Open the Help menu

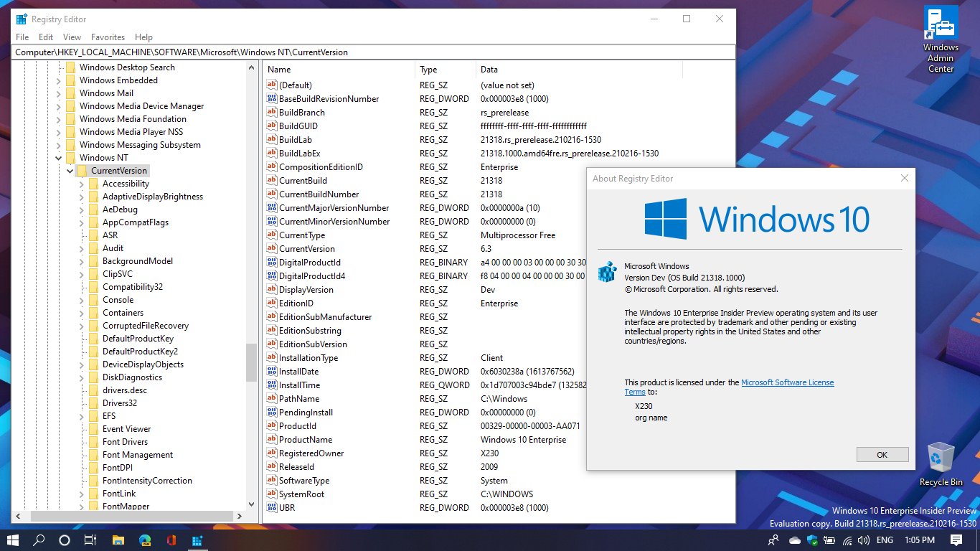(143, 37)
